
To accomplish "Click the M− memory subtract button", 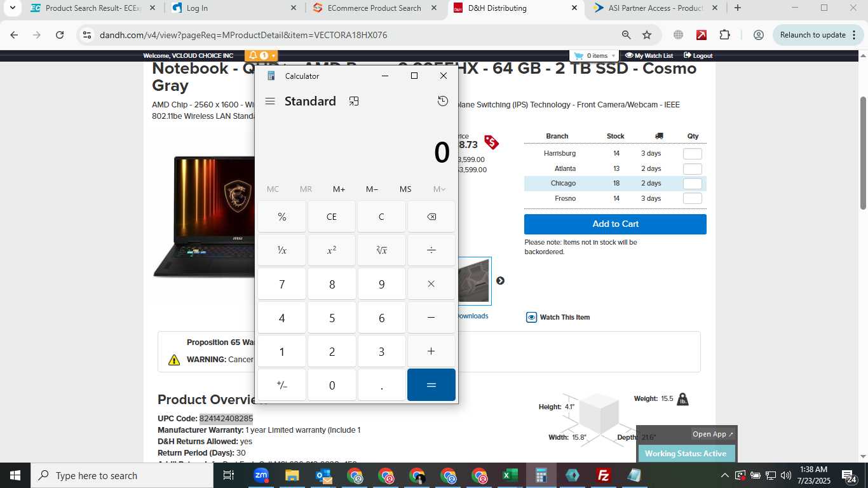I will click(x=372, y=189).
